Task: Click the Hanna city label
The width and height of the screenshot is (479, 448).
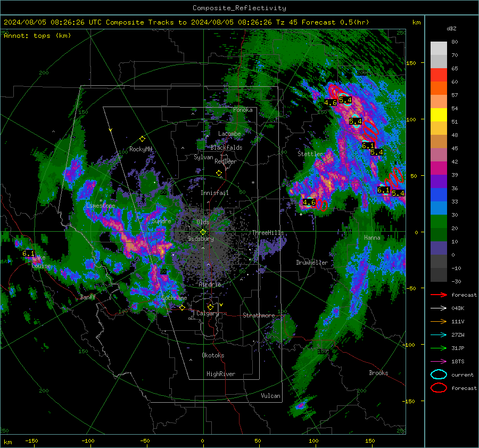Action: 372,238
